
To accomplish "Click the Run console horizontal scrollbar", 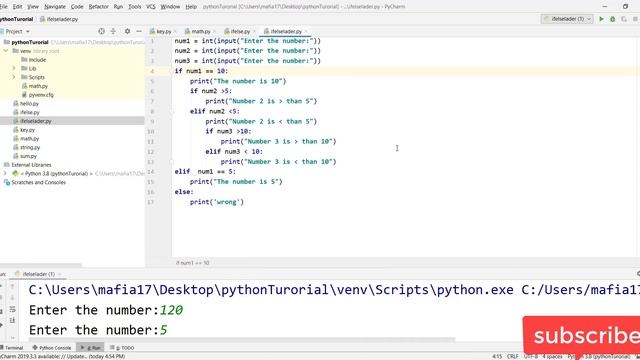I will (242, 339).
